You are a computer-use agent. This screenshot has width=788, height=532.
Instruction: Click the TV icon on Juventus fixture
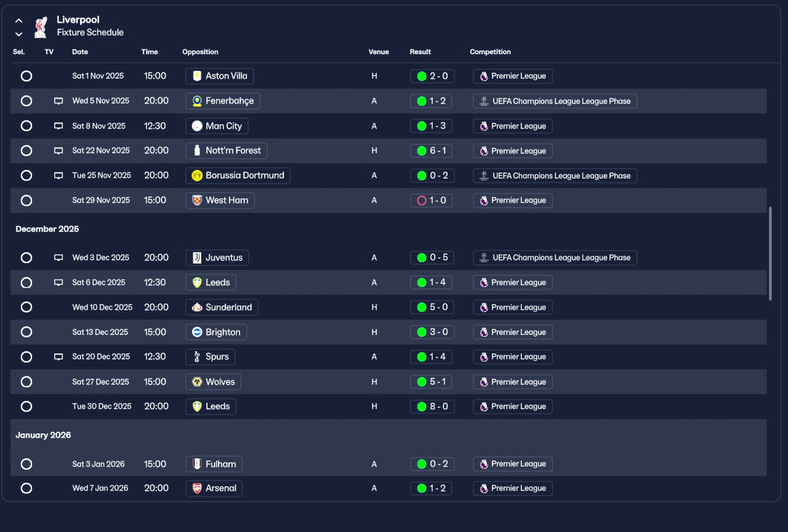pyautogui.click(x=58, y=257)
